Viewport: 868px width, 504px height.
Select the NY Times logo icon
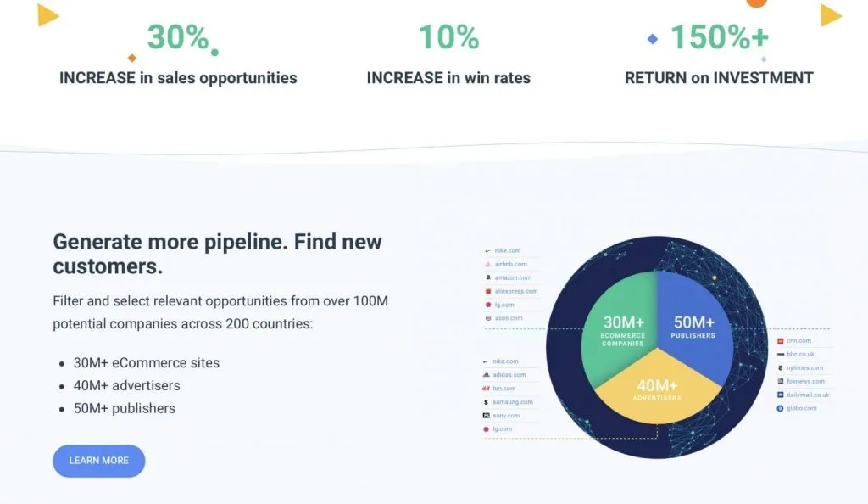[781, 367]
